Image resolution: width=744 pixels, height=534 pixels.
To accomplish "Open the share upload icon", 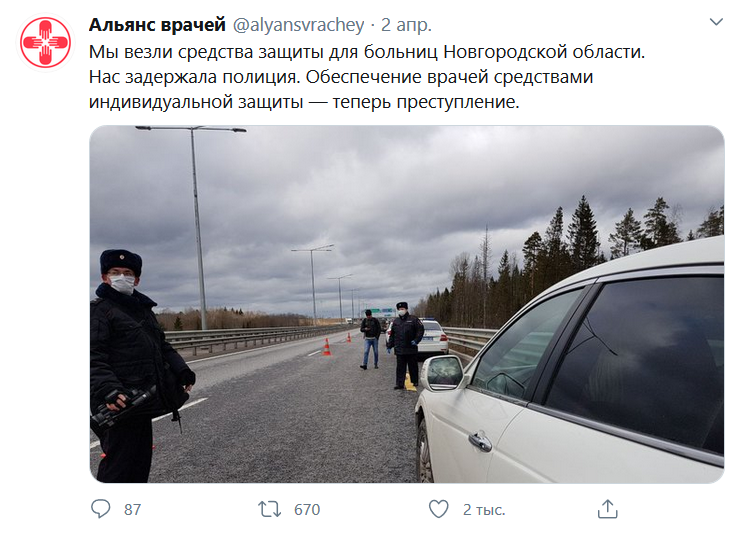I will (x=607, y=509).
